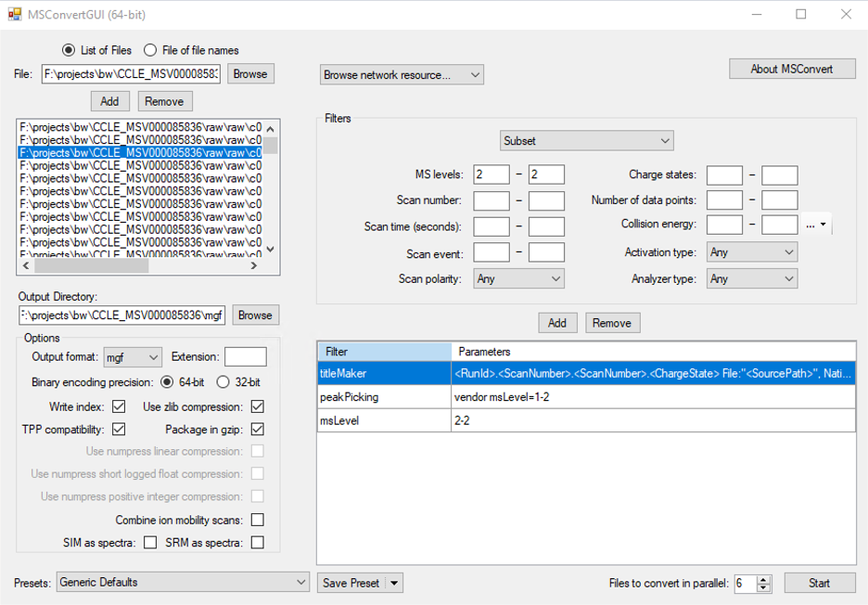This screenshot has width=868, height=605.
Task: Open the About MSConvert dialog
Action: 791,68
